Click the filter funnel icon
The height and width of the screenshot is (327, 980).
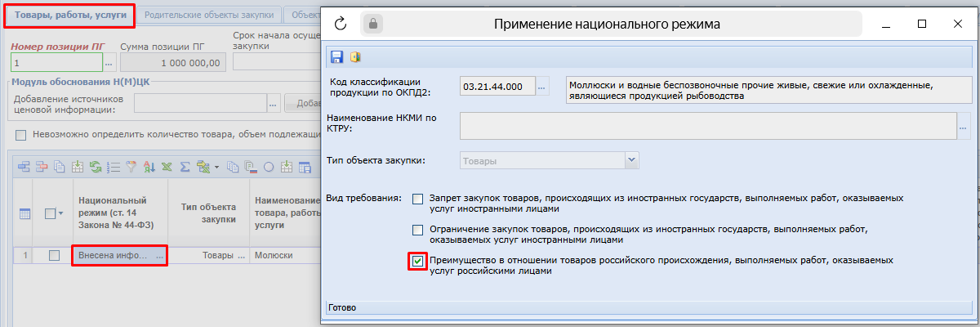pos(131,167)
